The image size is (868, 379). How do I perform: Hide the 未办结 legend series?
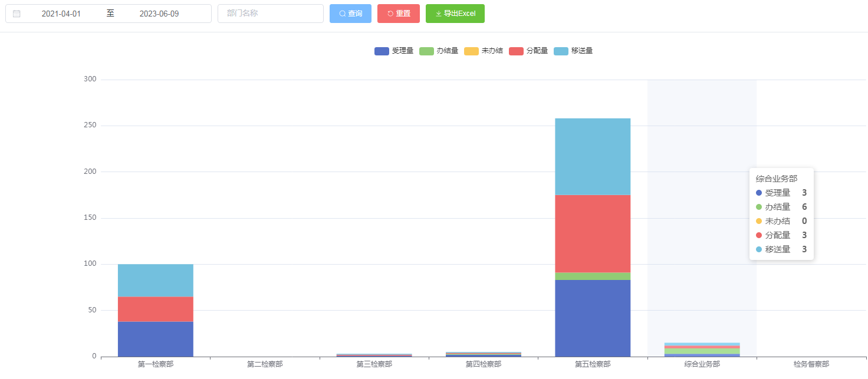click(484, 51)
